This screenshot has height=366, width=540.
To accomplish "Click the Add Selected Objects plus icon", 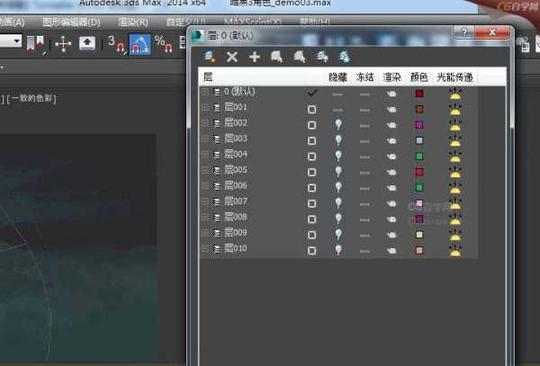I will click(255, 57).
